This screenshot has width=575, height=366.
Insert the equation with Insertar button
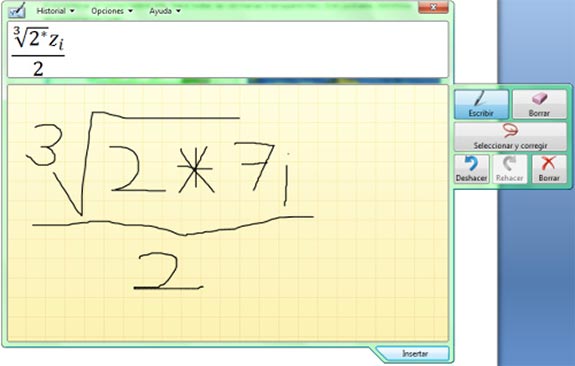(414, 354)
